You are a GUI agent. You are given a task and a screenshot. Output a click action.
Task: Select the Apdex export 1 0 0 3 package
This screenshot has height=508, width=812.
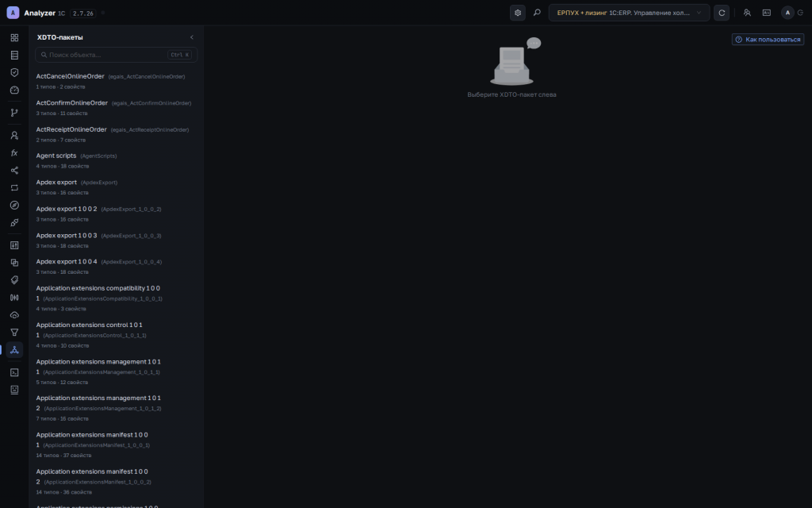point(116,240)
